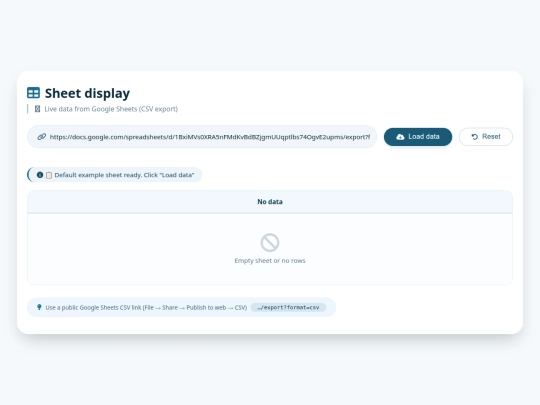This screenshot has height=405, width=540.
Task: Click the "Empty sheet or no rows" text
Action: pos(270,261)
